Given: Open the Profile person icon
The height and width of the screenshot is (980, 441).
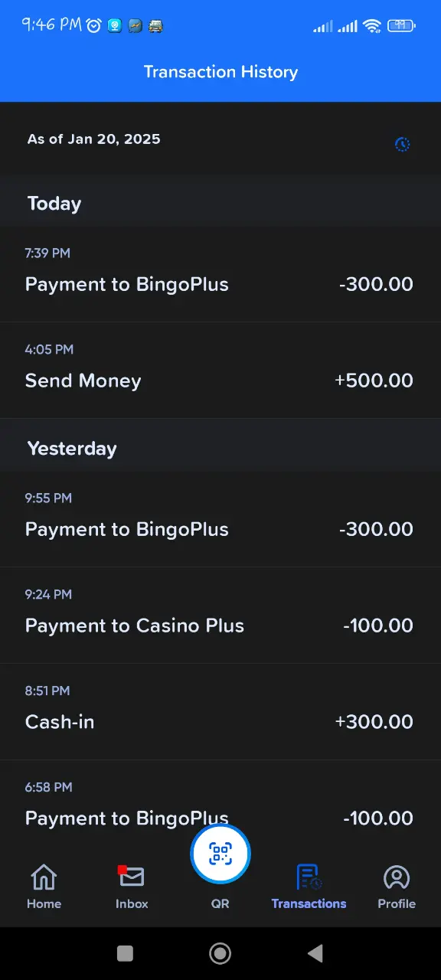Looking at the screenshot, I should [x=397, y=877].
